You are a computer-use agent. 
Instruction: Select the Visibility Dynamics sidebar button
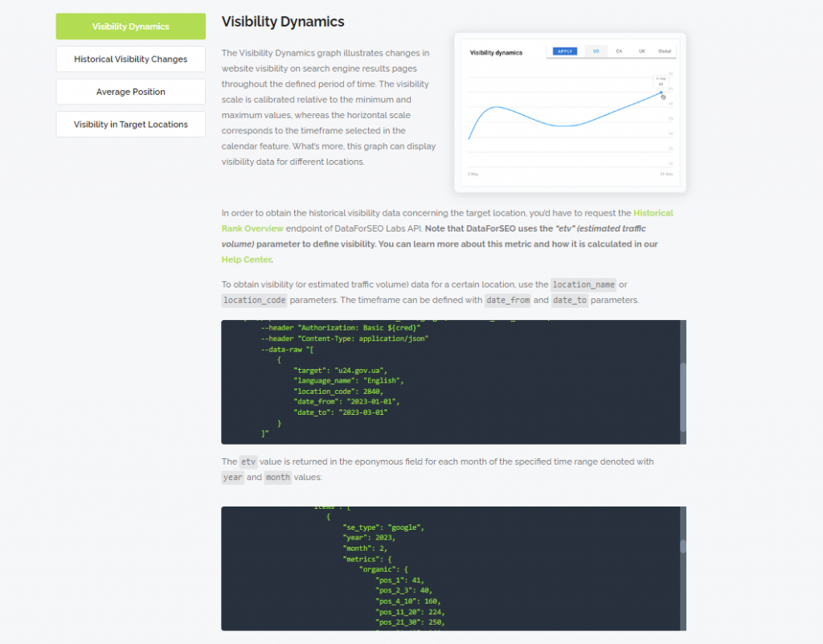[x=130, y=26]
